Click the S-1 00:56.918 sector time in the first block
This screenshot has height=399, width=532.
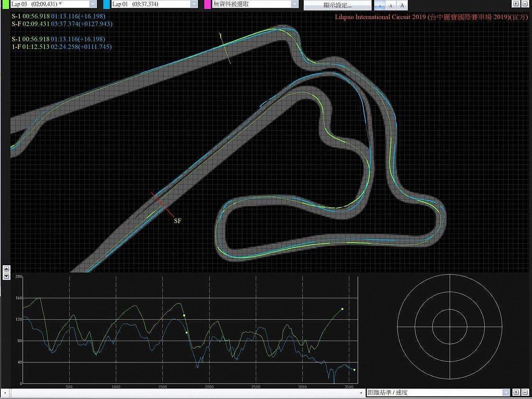[x=31, y=16]
